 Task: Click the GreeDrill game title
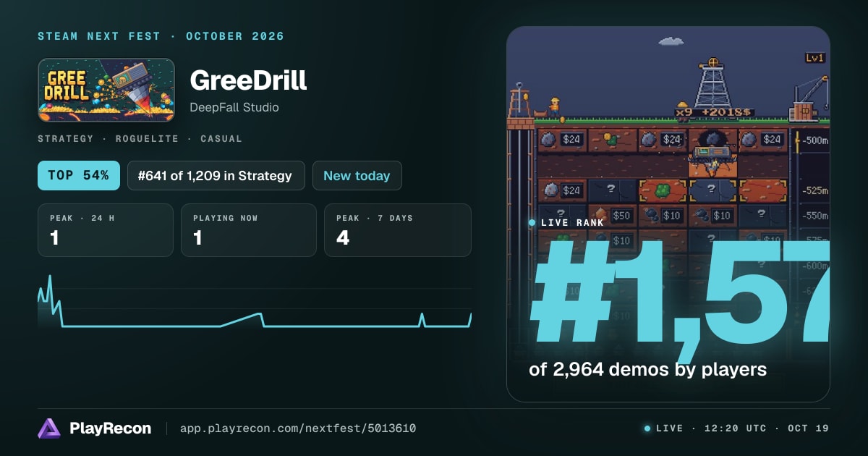(248, 80)
